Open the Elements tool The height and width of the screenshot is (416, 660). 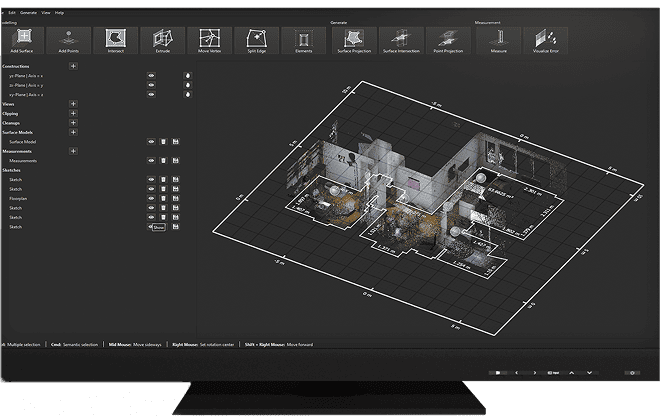pyautogui.click(x=303, y=40)
